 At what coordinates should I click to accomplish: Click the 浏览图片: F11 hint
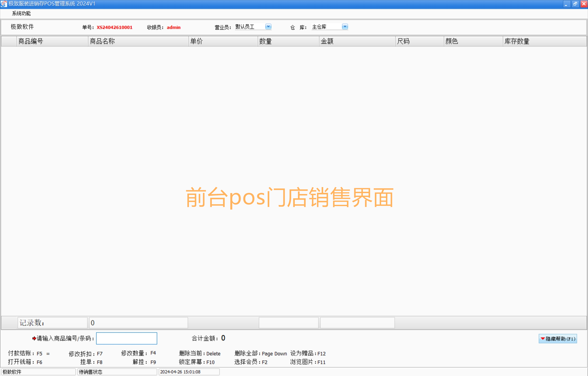click(x=308, y=362)
